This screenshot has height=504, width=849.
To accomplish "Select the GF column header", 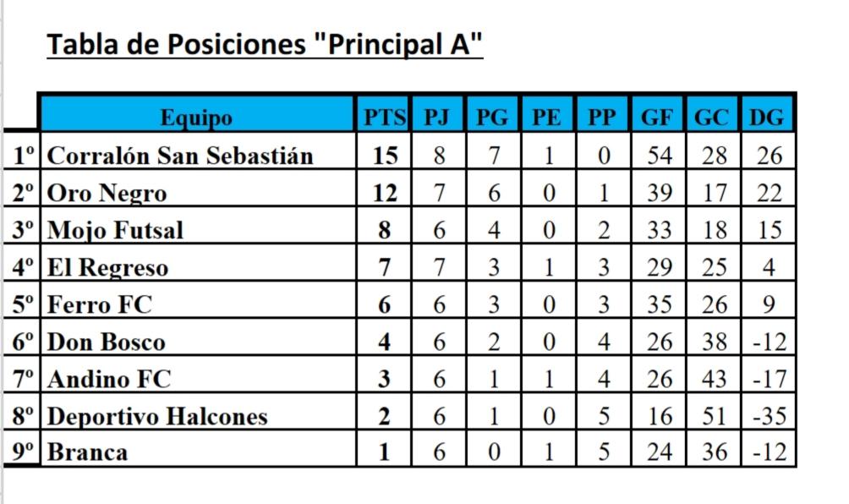I will 657,117.
